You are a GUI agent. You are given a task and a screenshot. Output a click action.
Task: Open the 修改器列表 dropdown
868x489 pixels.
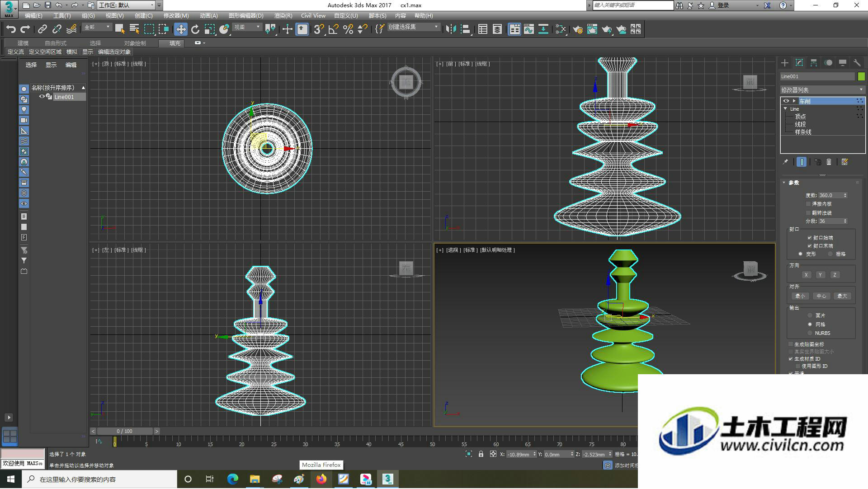point(822,90)
